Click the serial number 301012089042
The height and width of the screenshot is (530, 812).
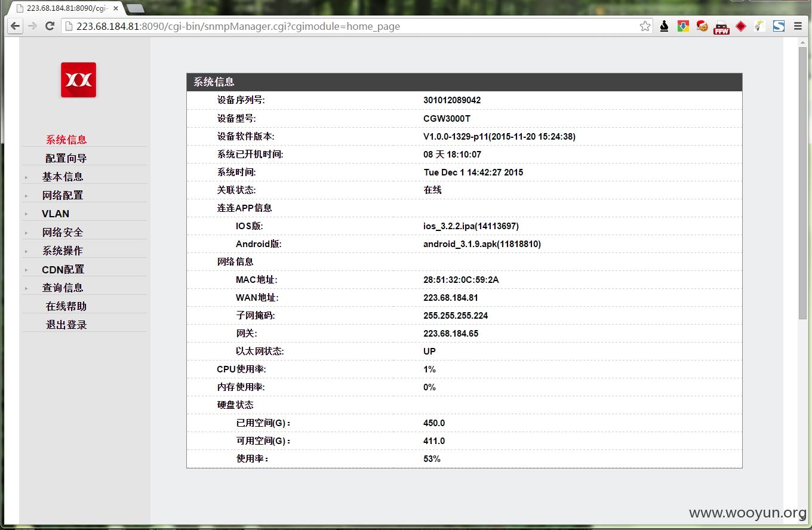tap(452, 100)
